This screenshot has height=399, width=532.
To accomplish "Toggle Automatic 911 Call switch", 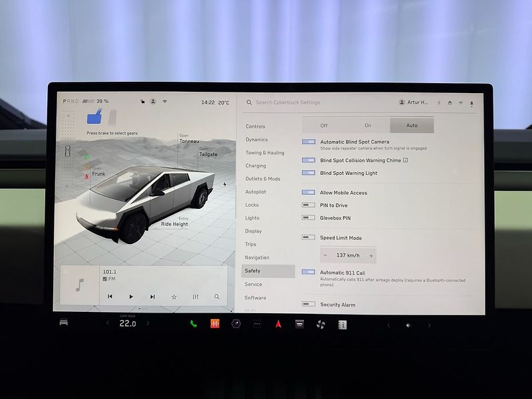I will pyautogui.click(x=309, y=272).
